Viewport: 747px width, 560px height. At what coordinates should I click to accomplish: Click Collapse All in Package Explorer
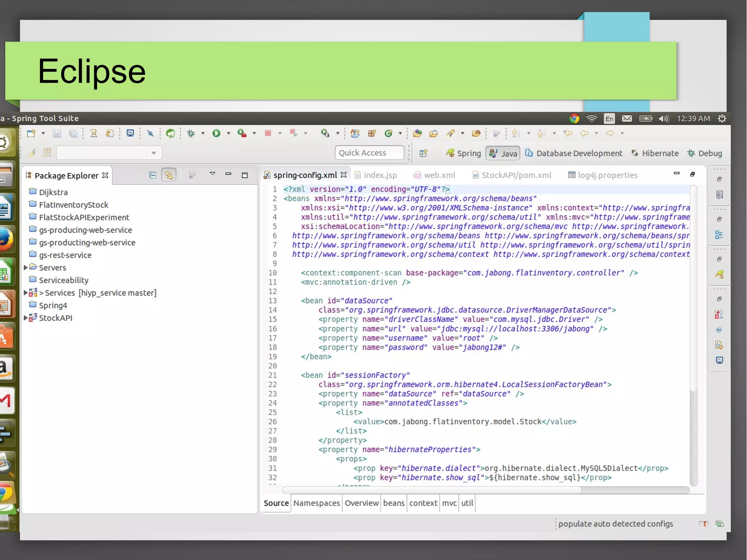point(153,175)
